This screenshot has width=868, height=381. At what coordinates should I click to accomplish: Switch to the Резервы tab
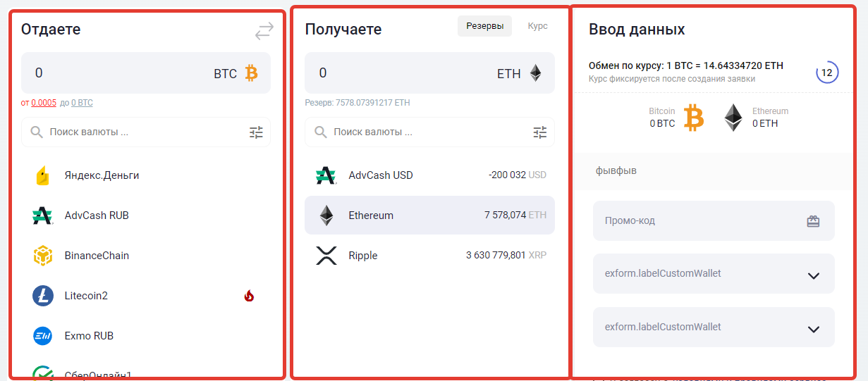[x=484, y=26]
